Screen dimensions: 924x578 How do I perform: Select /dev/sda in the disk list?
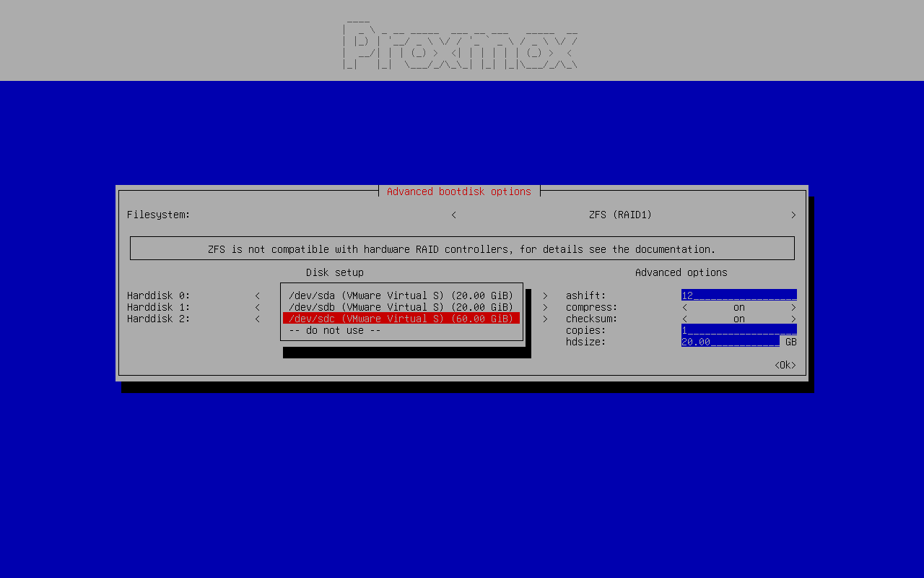click(x=401, y=296)
